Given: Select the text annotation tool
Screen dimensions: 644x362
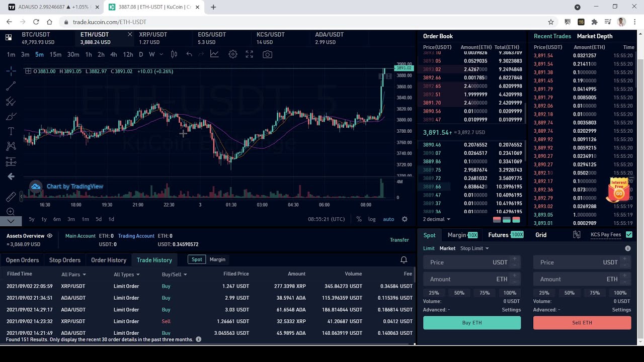Looking at the screenshot, I should (11, 131).
